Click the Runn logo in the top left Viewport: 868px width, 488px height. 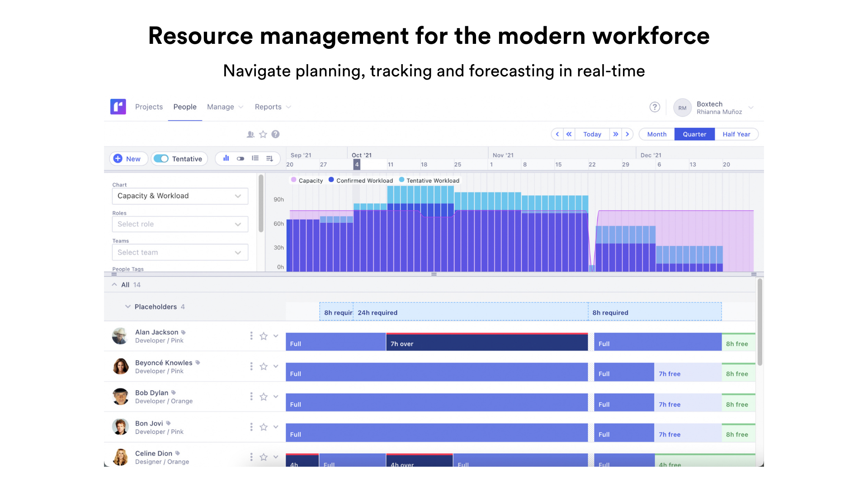(x=118, y=107)
